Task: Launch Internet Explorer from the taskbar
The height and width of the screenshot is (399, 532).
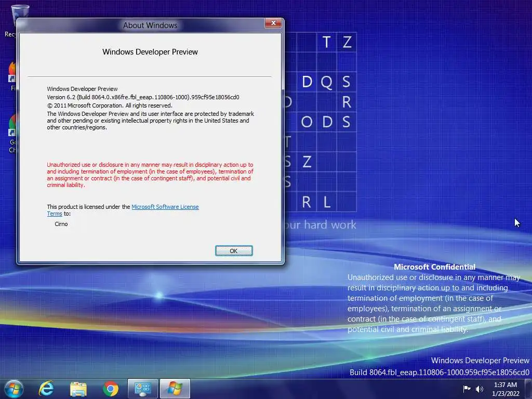Action: [x=46, y=389]
